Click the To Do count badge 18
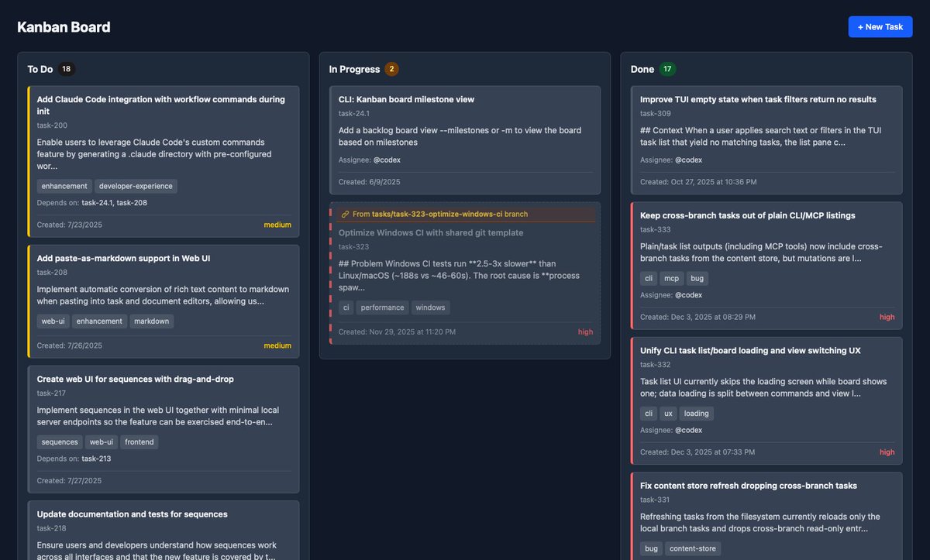The width and height of the screenshot is (930, 560). click(67, 69)
